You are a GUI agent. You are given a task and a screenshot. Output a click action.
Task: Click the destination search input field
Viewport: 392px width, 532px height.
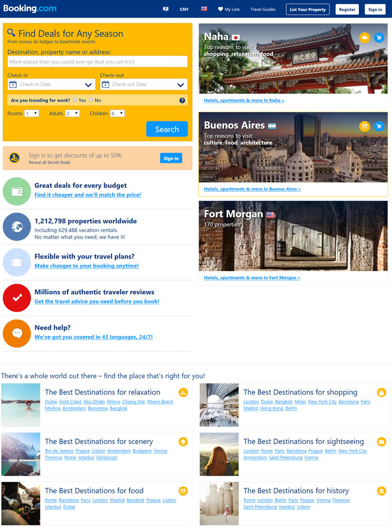point(97,62)
